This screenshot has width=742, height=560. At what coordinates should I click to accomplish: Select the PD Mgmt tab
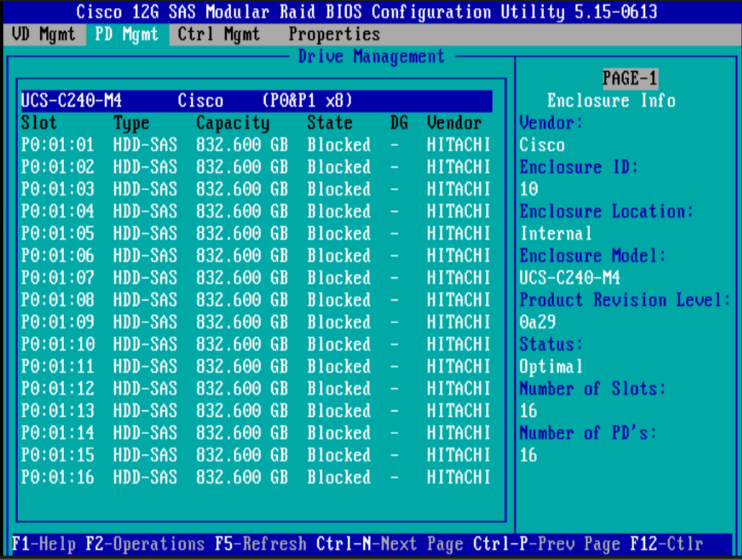[127, 34]
